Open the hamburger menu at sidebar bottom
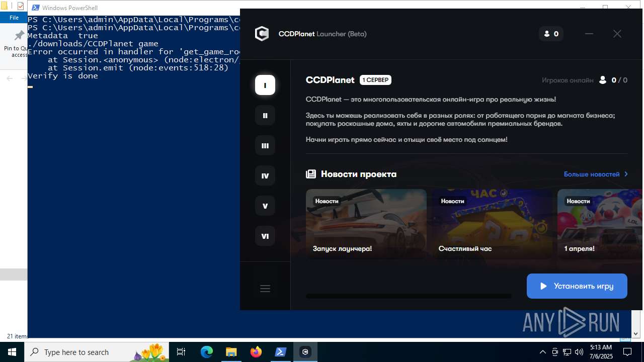Viewport: 644px width, 362px height. pyautogui.click(x=265, y=289)
